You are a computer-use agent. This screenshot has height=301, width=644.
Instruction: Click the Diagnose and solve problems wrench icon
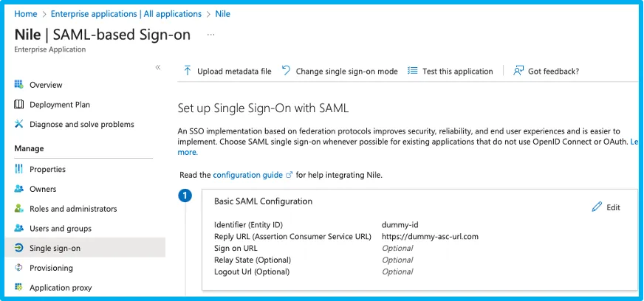[19, 124]
